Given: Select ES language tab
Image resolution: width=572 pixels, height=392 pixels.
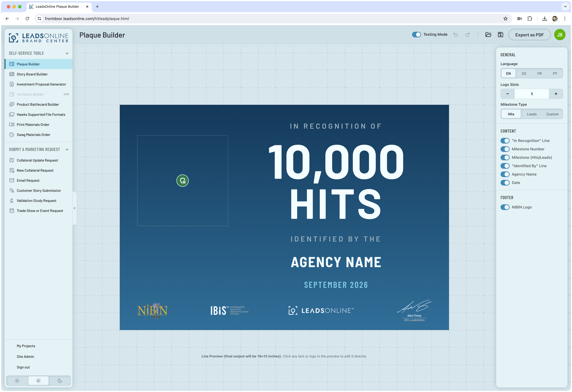Looking at the screenshot, I should (524, 74).
